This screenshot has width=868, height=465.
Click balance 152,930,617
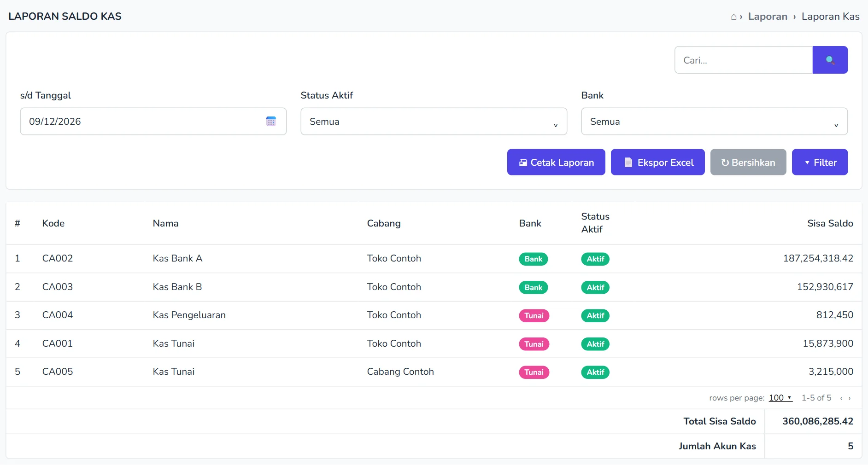click(x=825, y=287)
